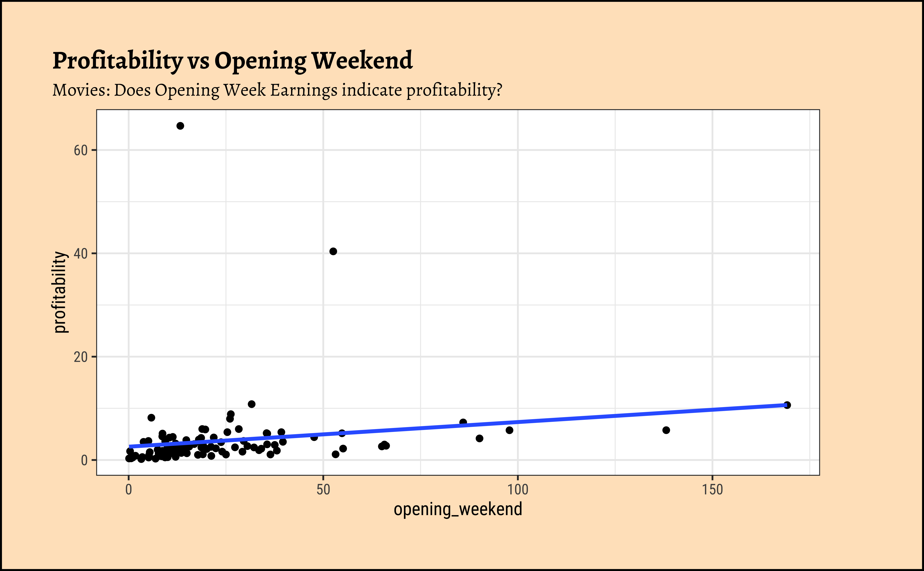Click the x-axis tick label 150
This screenshot has width=924, height=571.
pyautogui.click(x=712, y=490)
